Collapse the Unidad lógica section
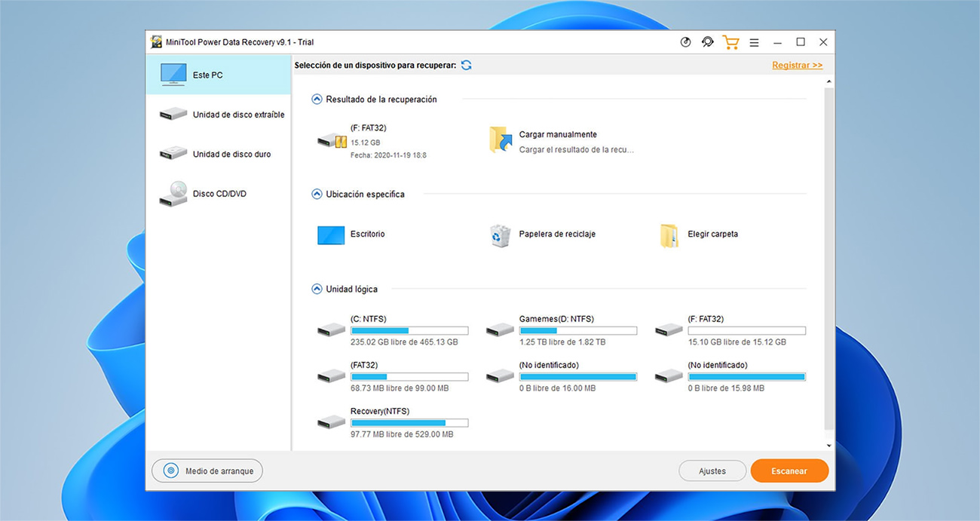 click(x=317, y=288)
